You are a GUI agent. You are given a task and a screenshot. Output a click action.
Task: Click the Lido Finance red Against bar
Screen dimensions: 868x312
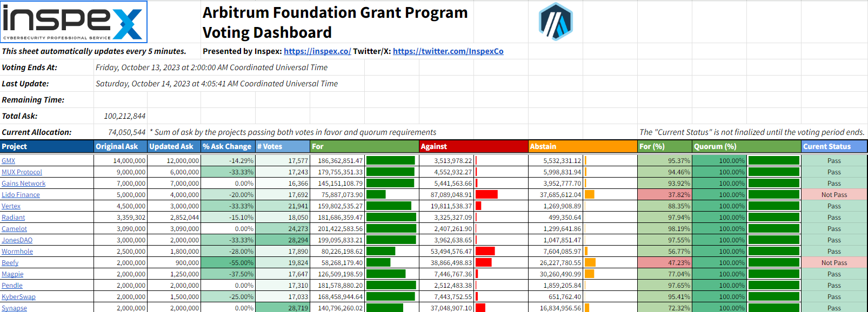[486, 195]
